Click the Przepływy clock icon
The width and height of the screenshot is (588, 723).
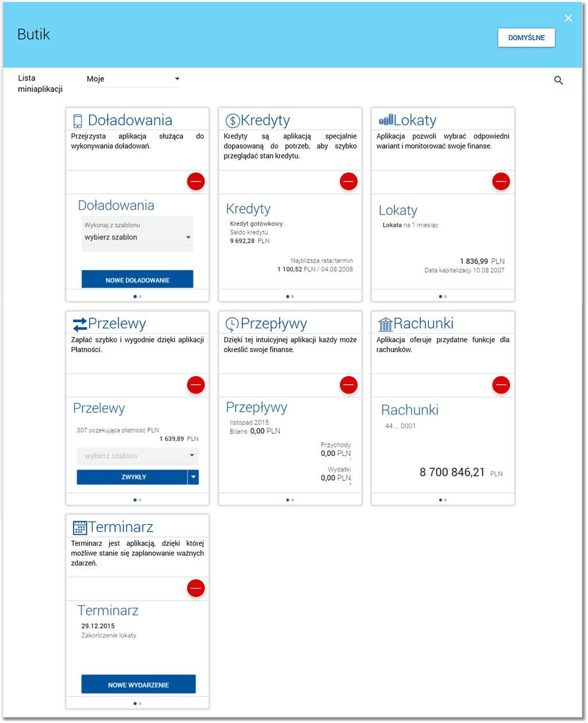click(x=232, y=324)
